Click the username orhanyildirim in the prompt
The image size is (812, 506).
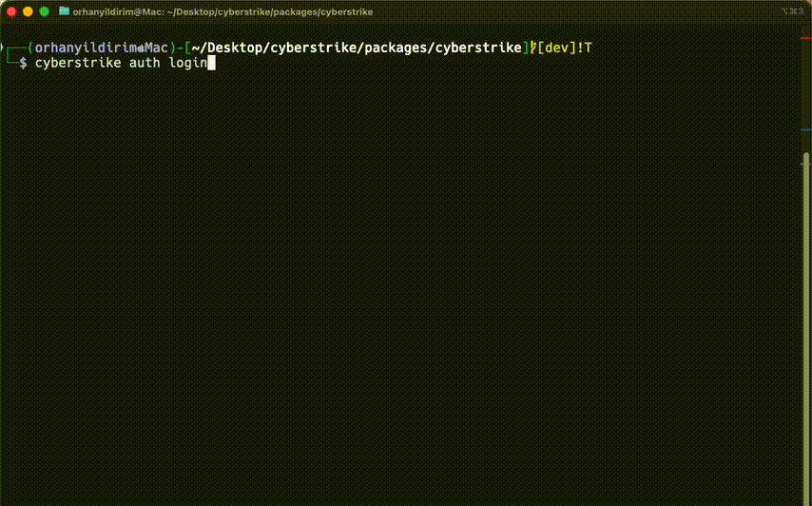coord(86,48)
